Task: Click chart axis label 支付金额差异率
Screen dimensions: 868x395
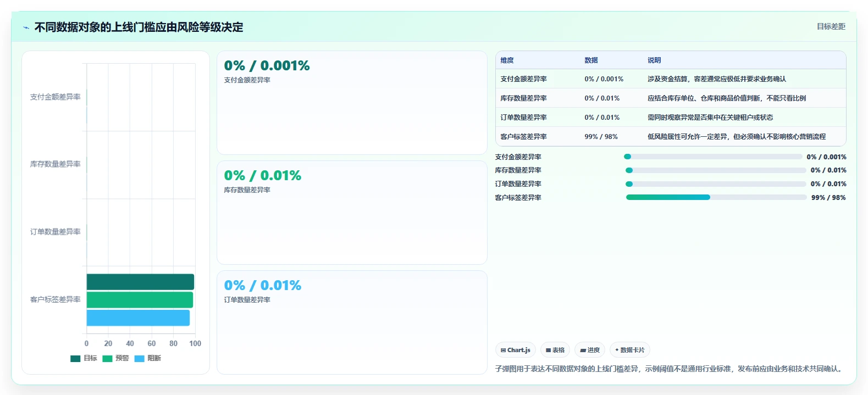Action: point(56,97)
